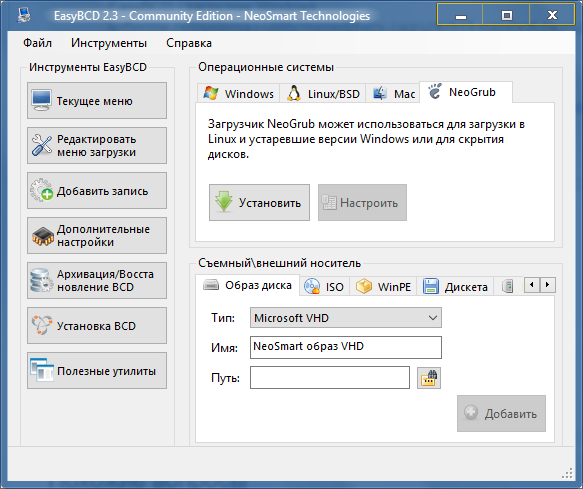Click the Имя field with NeoSmart образ VHD

click(346, 347)
